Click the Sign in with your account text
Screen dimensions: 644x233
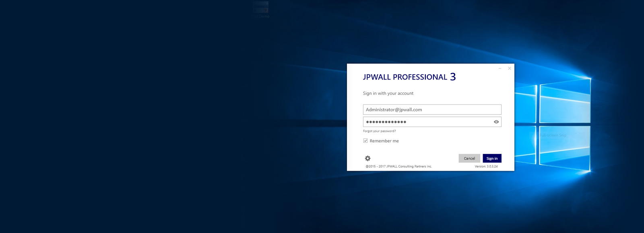tap(388, 93)
